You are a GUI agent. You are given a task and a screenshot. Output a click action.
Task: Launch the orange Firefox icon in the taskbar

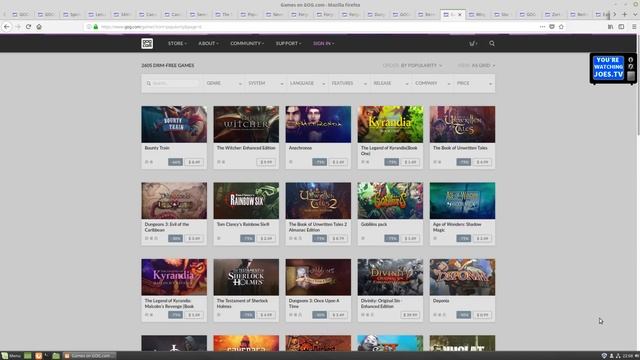click(x=38, y=356)
